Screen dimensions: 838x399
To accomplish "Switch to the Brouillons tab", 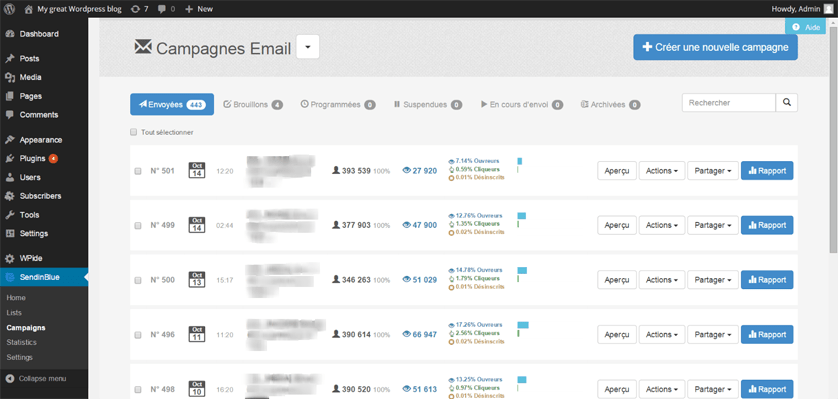I will pyautogui.click(x=253, y=105).
